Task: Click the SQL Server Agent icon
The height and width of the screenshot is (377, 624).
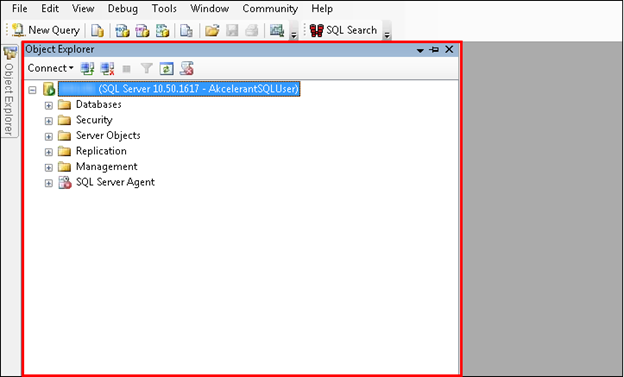Action: [65, 182]
